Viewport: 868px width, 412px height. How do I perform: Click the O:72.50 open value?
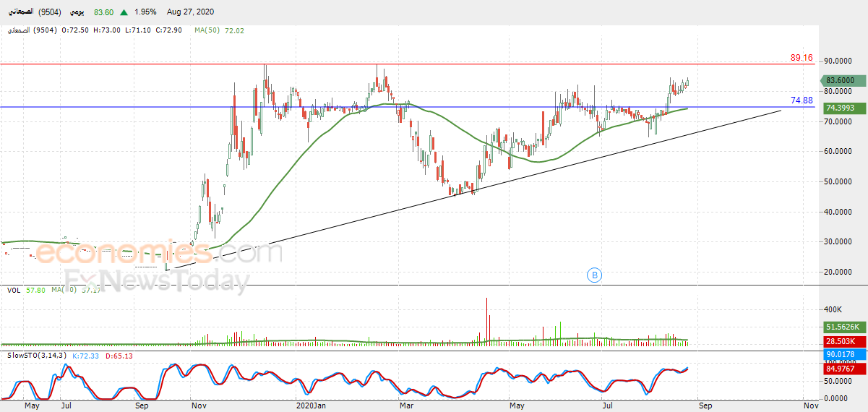click(x=75, y=30)
